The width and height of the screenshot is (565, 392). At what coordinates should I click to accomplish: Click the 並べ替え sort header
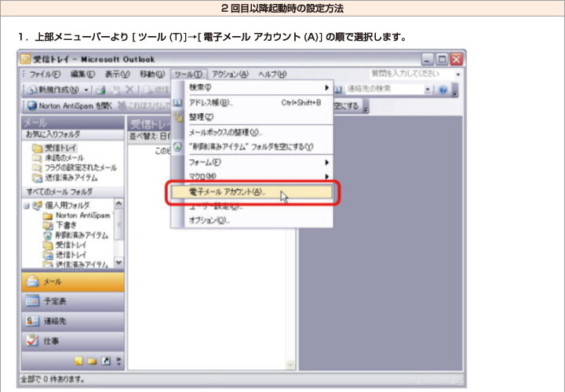[x=150, y=136]
